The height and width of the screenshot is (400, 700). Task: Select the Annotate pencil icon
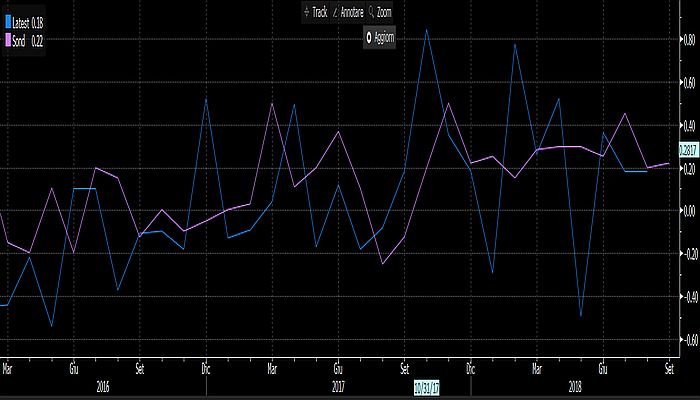point(339,12)
